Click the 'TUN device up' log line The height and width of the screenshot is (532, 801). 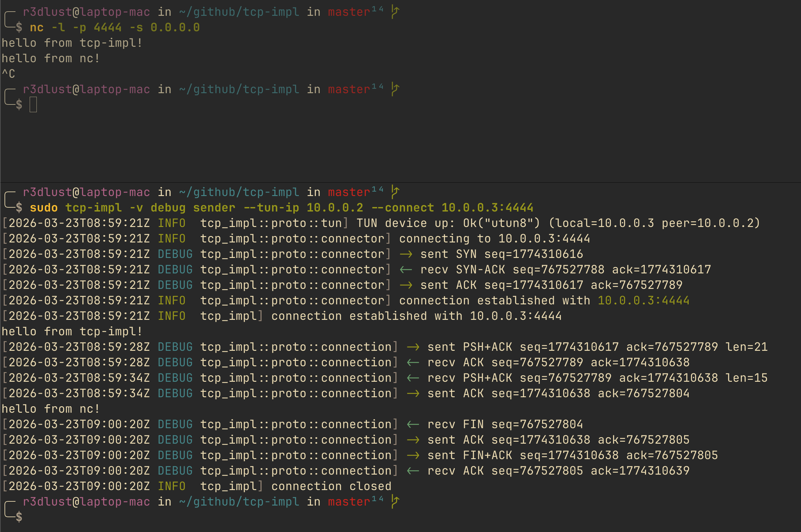coord(381,223)
